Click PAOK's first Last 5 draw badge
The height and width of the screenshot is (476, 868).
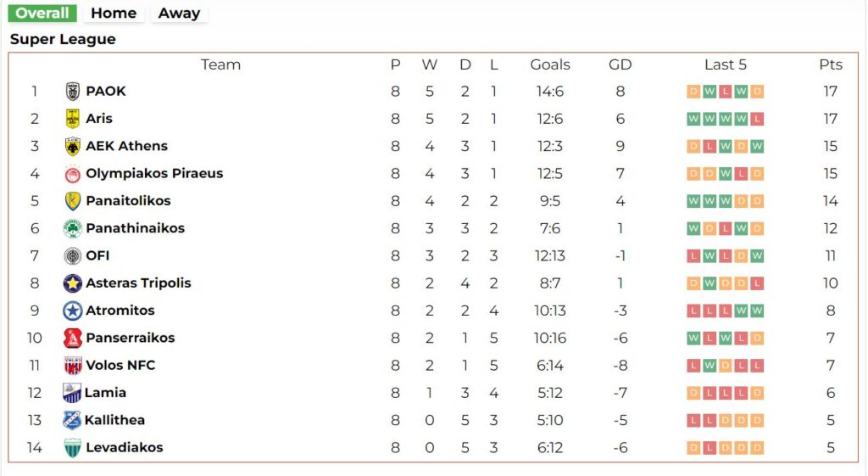click(x=693, y=92)
